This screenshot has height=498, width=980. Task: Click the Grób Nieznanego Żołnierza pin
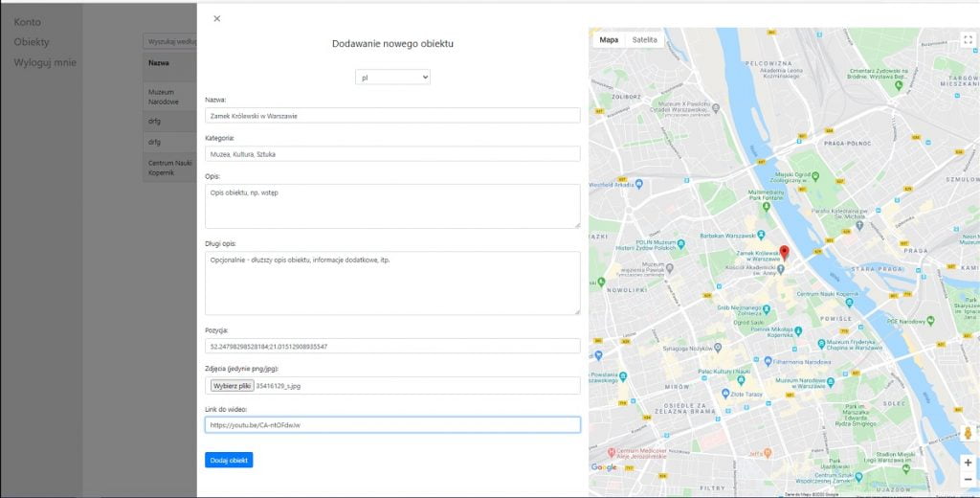pyautogui.click(x=768, y=307)
